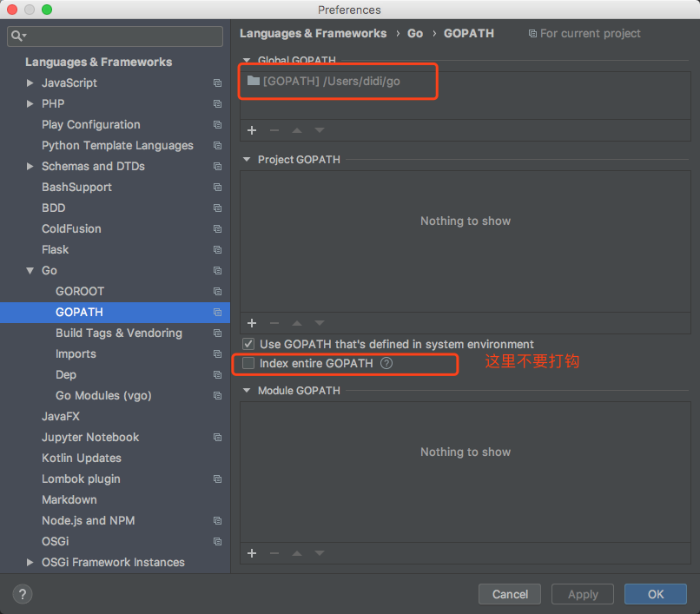Click the Go breadcrumb link
The height and width of the screenshot is (614, 700).
(x=415, y=34)
